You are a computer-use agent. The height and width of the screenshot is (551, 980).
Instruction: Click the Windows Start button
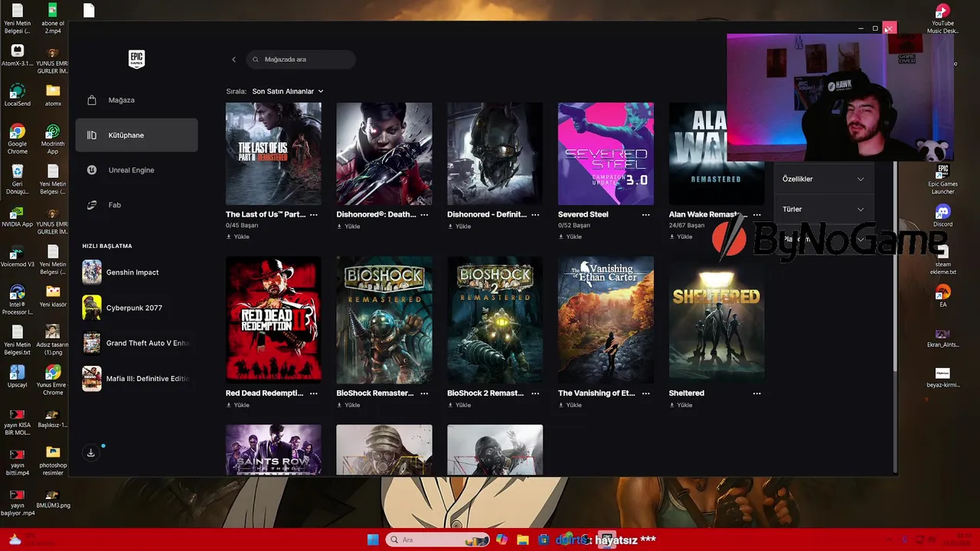coord(373,540)
